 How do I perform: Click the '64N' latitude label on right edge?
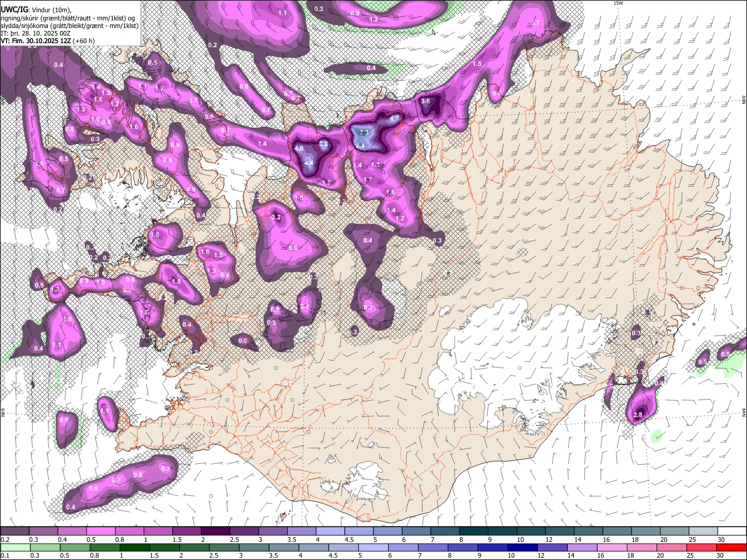click(x=744, y=412)
